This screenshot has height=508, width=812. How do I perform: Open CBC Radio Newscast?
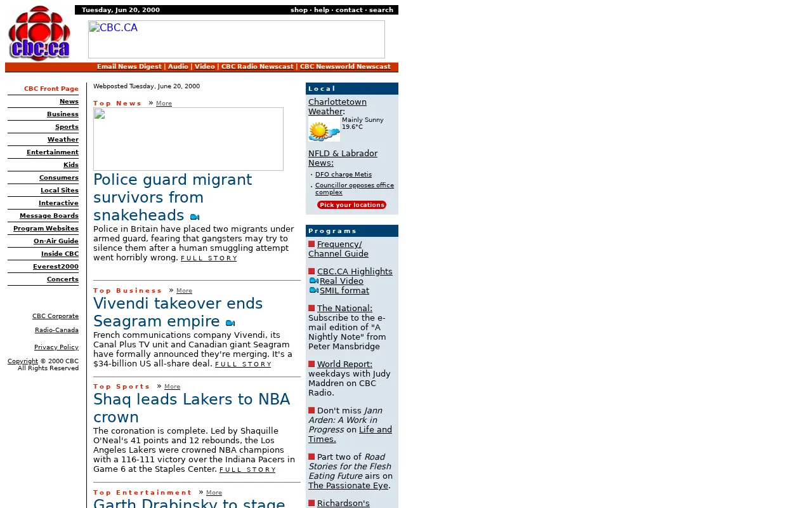258,67
